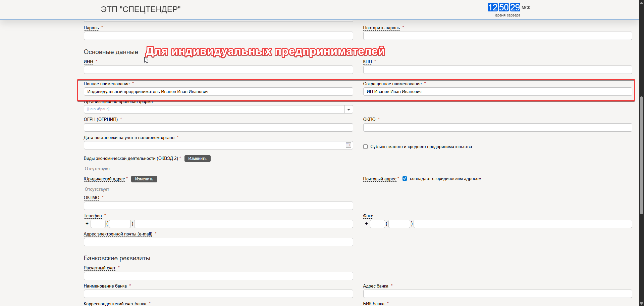Viewport: 644px width, 306px height.
Task: Click the Расчетный счет input field
Action: pyautogui.click(x=218, y=276)
